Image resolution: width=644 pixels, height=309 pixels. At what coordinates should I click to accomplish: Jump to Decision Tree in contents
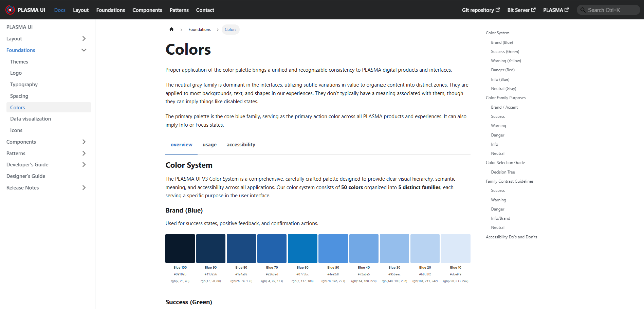click(x=503, y=172)
